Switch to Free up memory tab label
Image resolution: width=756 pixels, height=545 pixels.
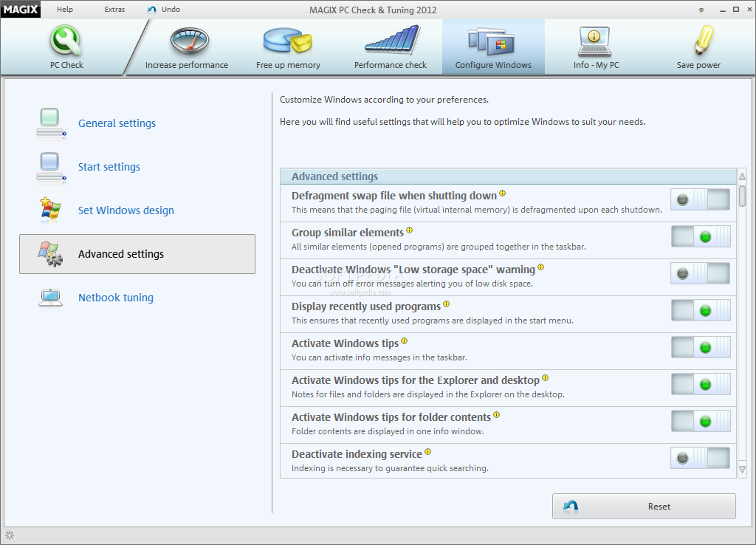(x=288, y=65)
